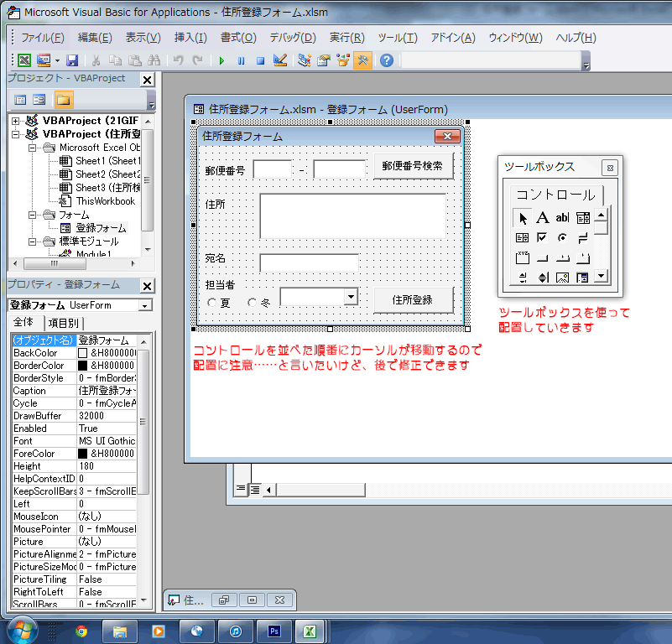Collapse the Microsoft Excel Objects folder node
The image size is (672, 644).
[x=32, y=148]
